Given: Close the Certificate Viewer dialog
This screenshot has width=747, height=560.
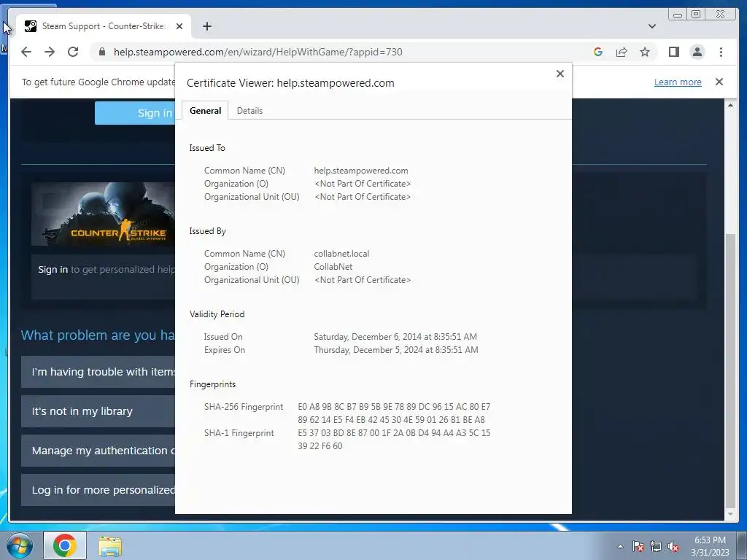Looking at the screenshot, I should (x=560, y=74).
